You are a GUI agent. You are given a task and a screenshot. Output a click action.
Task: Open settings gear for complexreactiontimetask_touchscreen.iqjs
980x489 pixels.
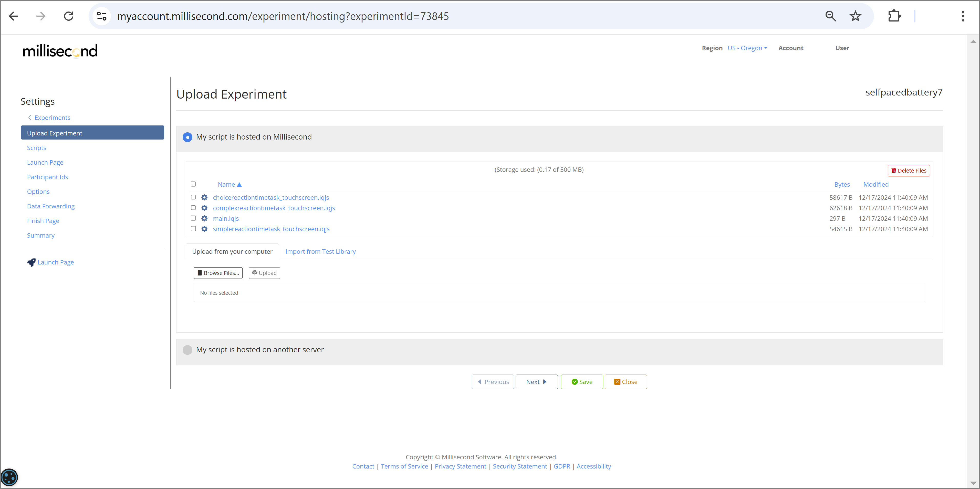pos(204,208)
